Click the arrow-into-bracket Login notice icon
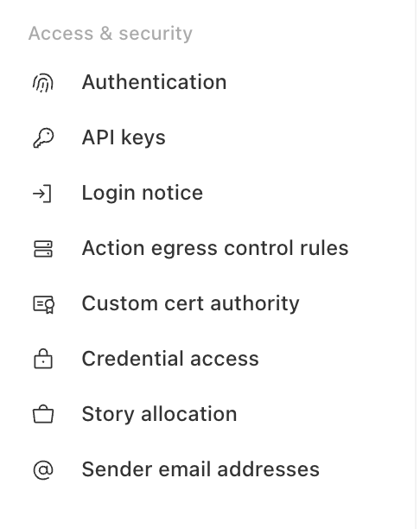The image size is (420, 529). [42, 194]
